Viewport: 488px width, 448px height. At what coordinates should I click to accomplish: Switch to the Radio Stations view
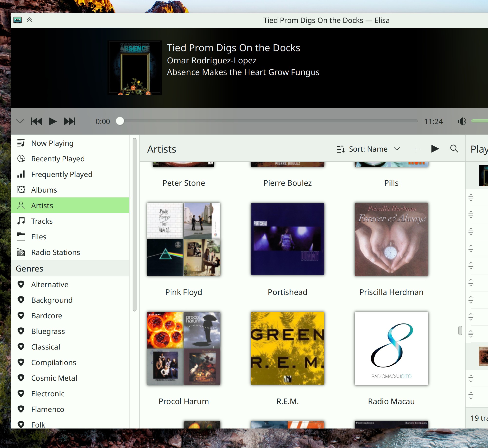[55, 252]
